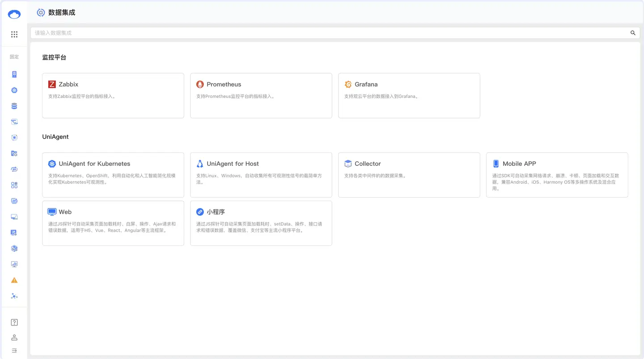Expand the sidebar using bottom arrow icon
This screenshot has width=644, height=359.
pyautogui.click(x=14, y=351)
